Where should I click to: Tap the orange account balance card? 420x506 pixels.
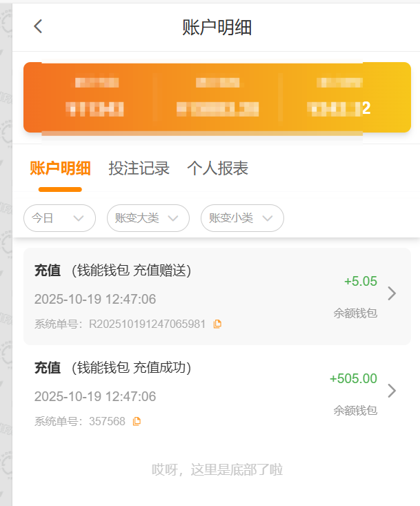click(x=217, y=97)
